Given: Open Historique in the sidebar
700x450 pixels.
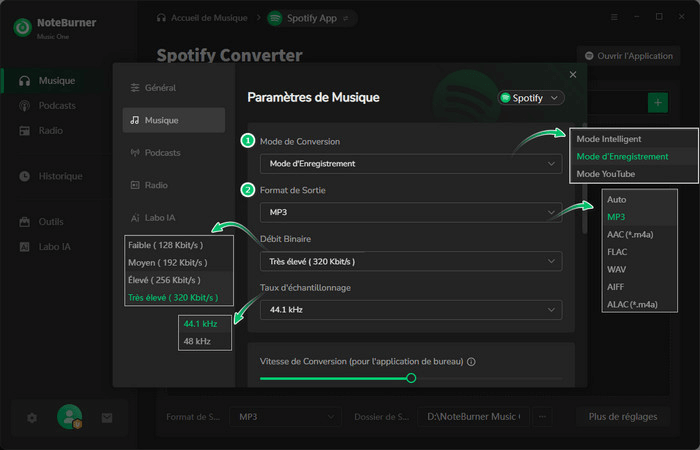Looking at the screenshot, I should tap(49, 176).
